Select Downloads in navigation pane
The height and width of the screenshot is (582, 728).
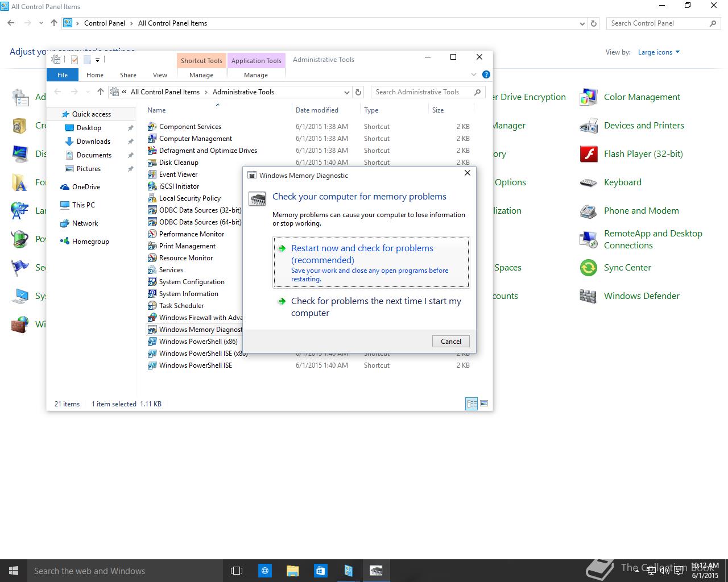pyautogui.click(x=93, y=142)
